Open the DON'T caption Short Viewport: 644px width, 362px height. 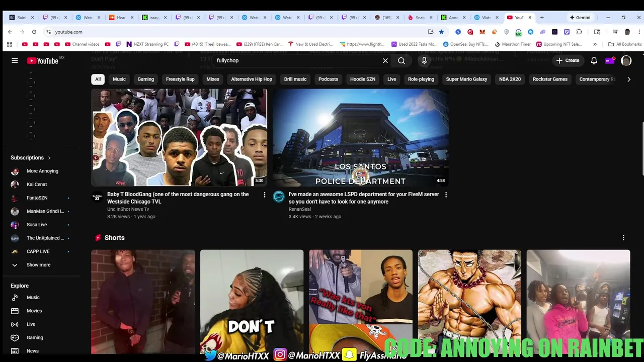(252, 302)
